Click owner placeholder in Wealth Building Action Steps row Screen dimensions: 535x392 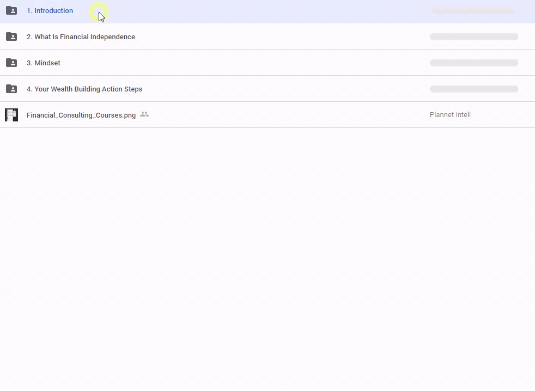[x=473, y=89]
